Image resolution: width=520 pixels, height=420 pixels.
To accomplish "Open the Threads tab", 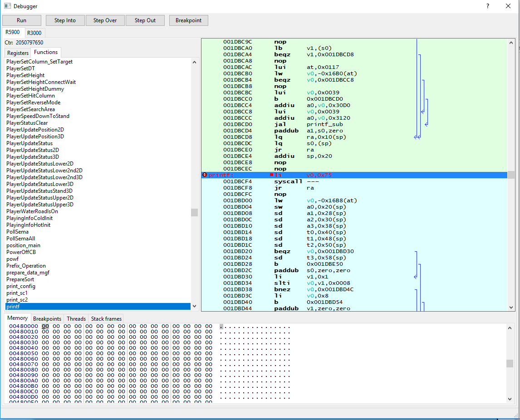I will (76, 318).
